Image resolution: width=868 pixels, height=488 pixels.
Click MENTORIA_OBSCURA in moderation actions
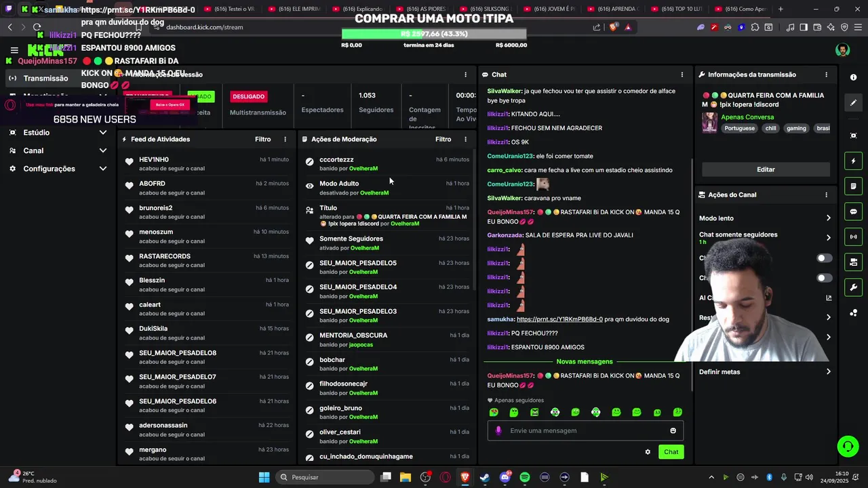click(353, 335)
